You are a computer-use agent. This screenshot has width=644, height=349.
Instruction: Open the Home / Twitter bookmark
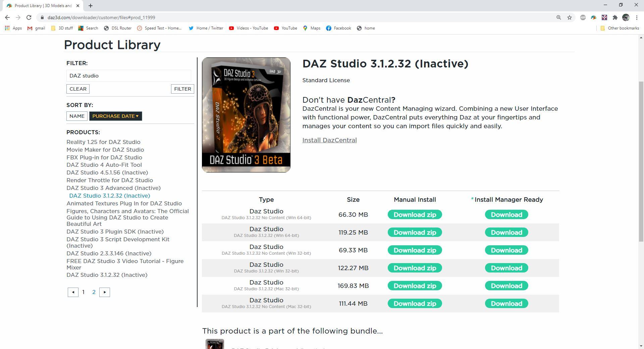(206, 28)
